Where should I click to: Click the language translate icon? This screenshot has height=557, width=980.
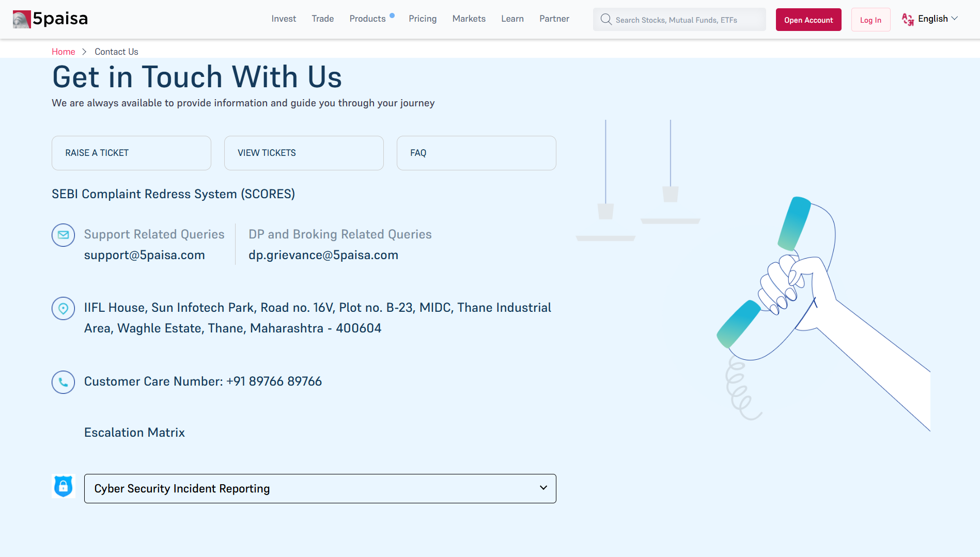click(x=908, y=19)
